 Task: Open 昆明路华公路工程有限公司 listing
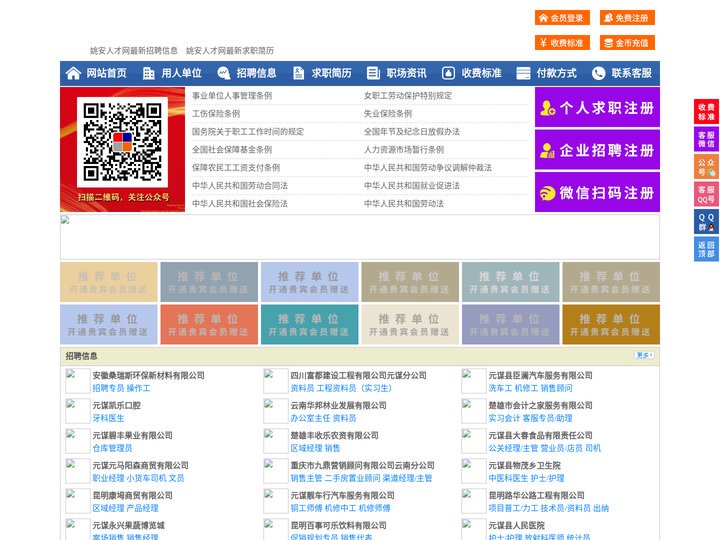coord(536,495)
